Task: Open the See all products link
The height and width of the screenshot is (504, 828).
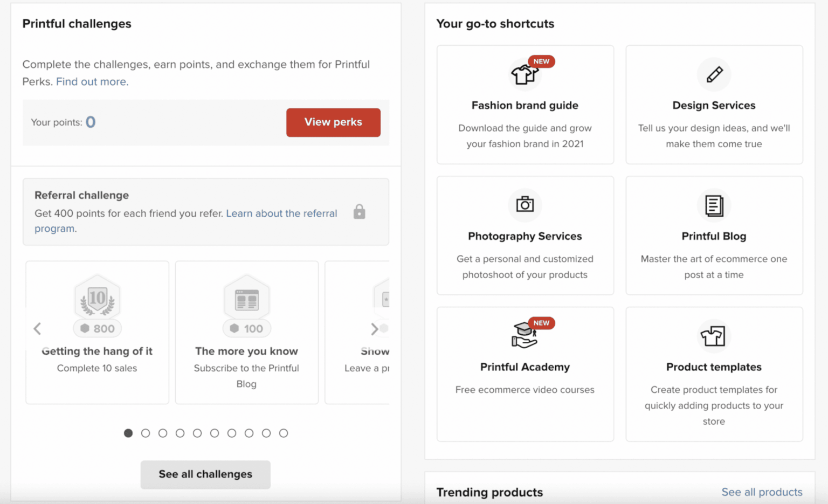Action: [762, 492]
